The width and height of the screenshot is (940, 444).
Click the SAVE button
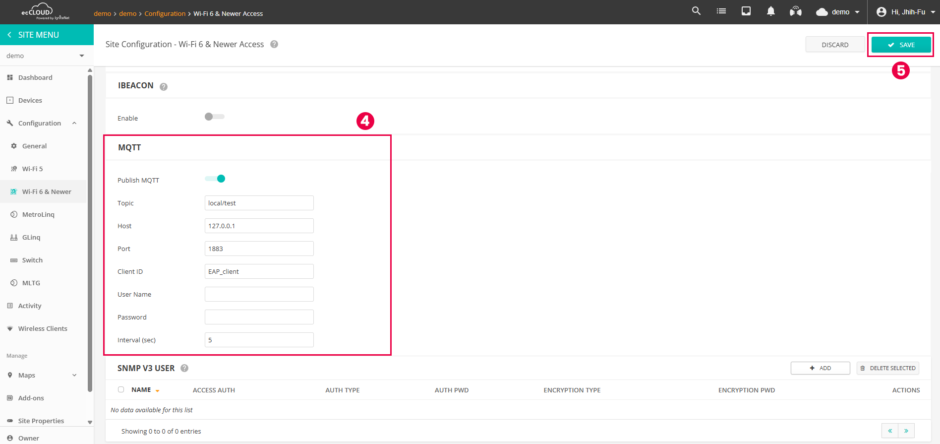pyautogui.click(x=901, y=45)
